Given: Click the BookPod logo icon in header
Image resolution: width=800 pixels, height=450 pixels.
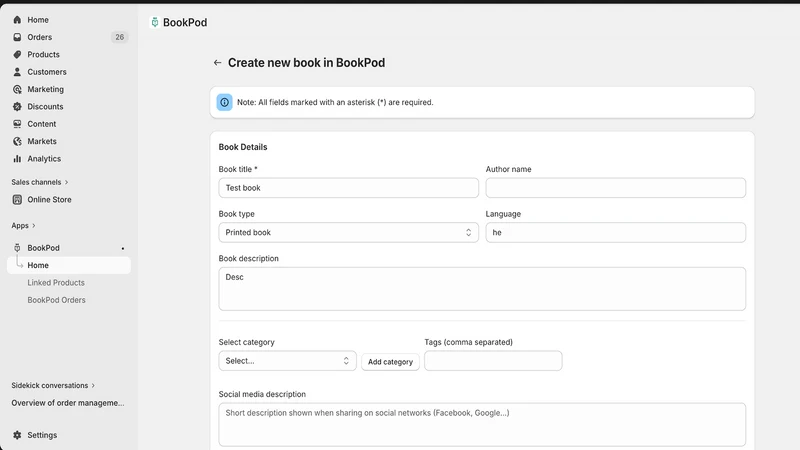Looking at the screenshot, I should point(155,22).
